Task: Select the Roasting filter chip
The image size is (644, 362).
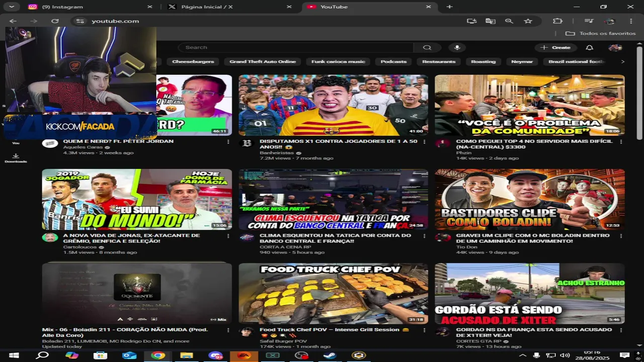Action: click(483, 61)
